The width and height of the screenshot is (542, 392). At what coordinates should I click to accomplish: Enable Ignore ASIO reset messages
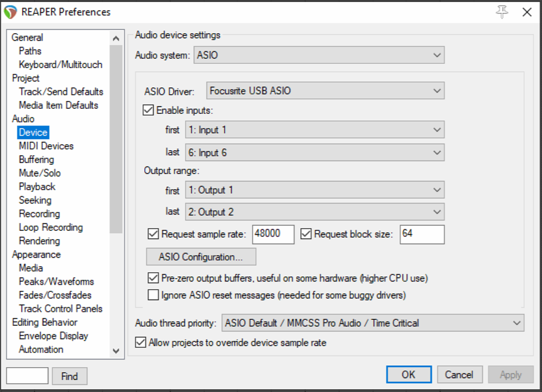coord(153,295)
